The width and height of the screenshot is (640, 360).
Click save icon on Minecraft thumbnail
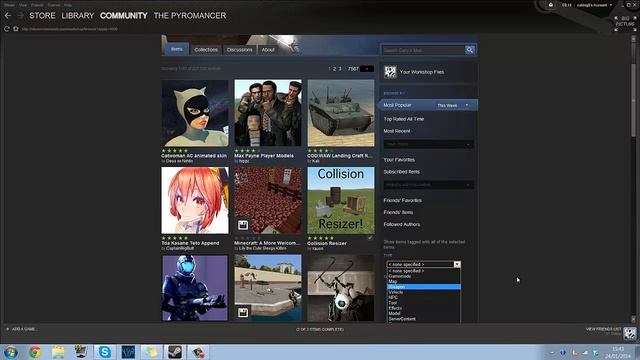tap(243, 225)
